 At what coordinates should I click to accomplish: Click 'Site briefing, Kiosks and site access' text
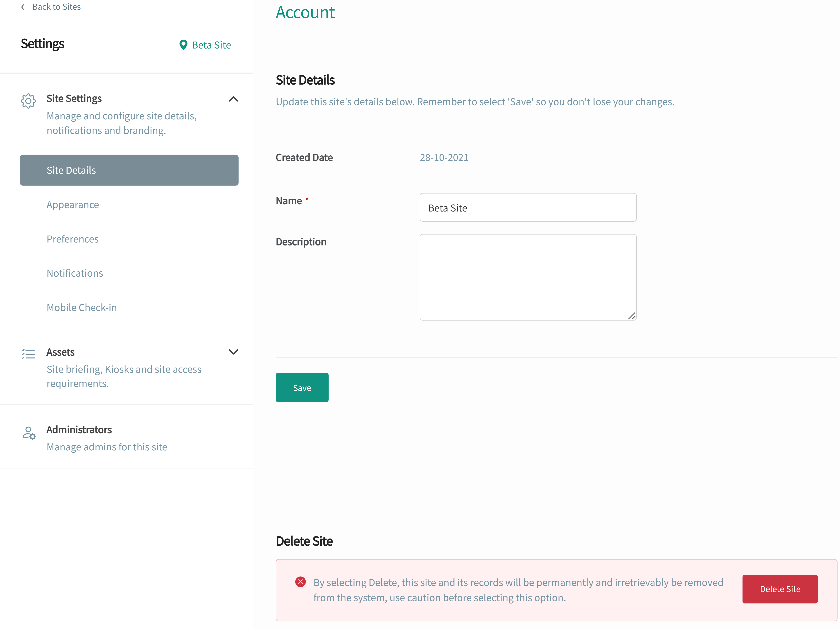point(124,369)
